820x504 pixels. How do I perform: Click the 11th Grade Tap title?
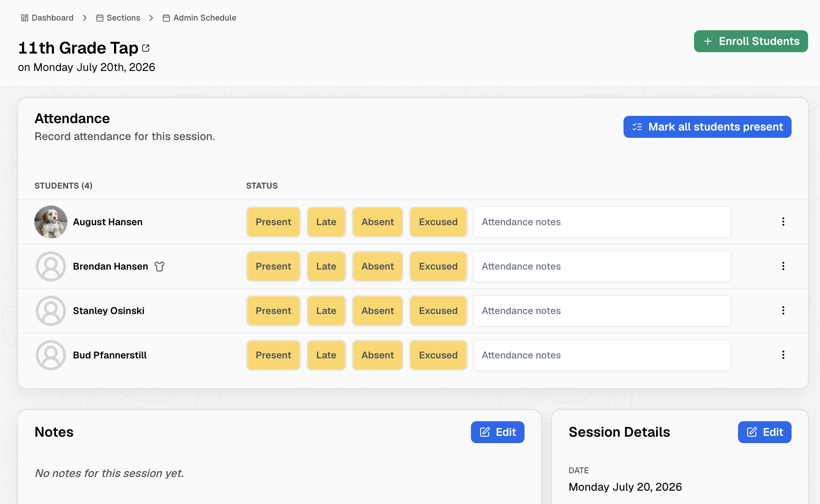tap(78, 48)
